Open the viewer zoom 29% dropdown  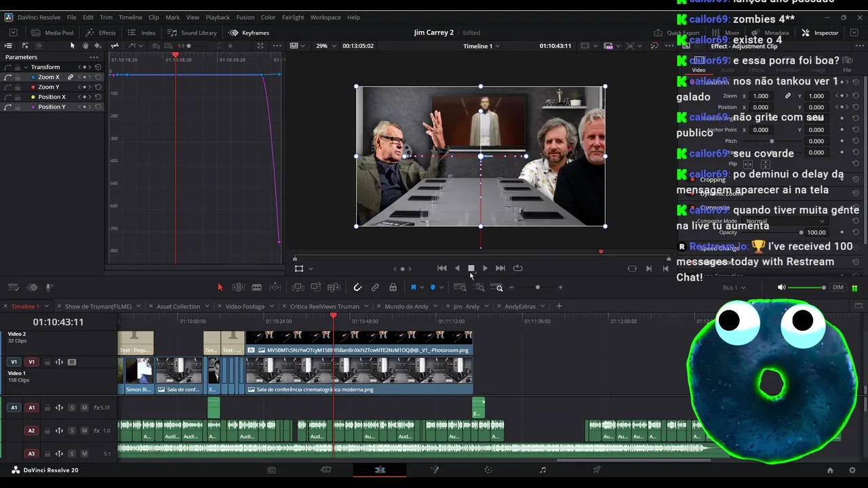pos(326,46)
